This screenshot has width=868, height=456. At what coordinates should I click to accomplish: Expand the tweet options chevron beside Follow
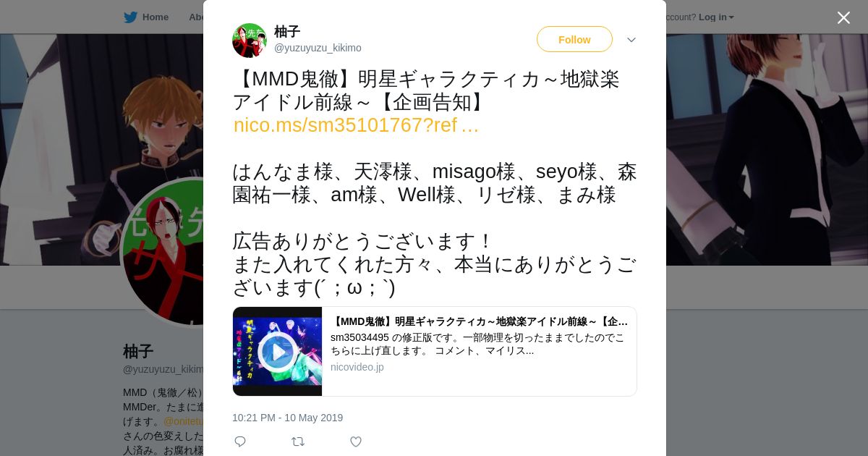631,40
